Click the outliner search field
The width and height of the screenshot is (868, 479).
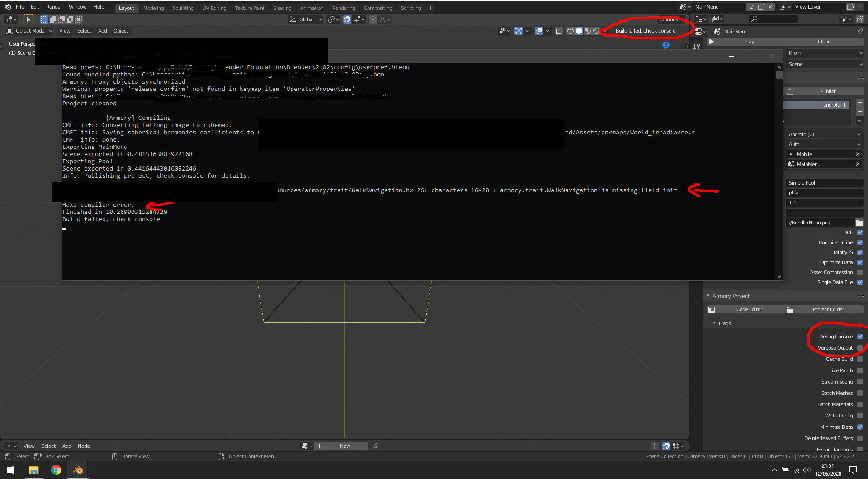774,19
